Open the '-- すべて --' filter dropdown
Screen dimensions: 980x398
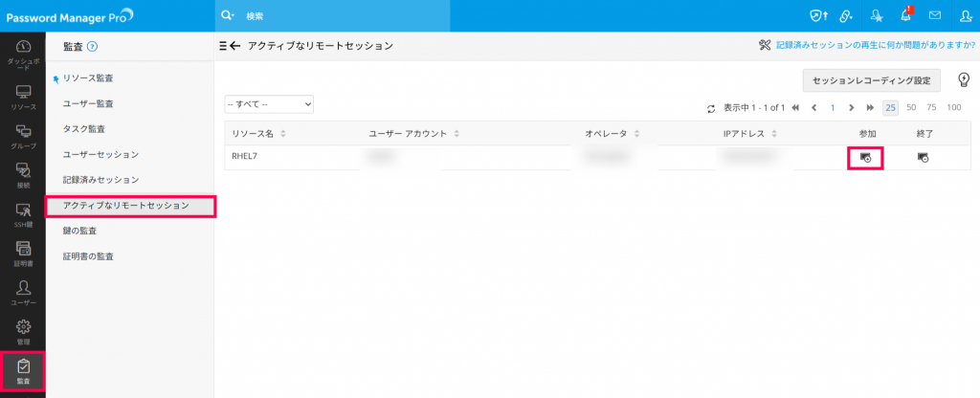(269, 104)
